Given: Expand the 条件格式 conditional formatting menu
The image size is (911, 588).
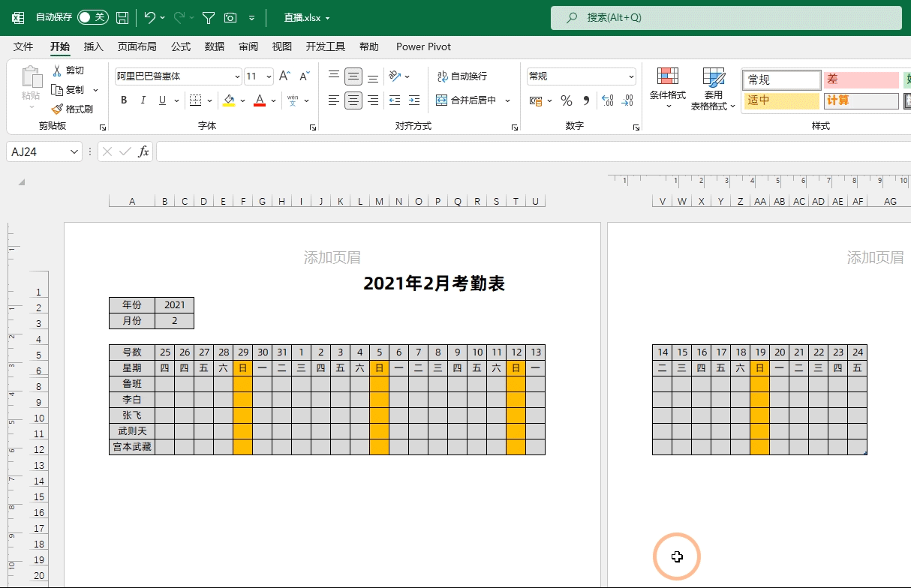Looking at the screenshot, I should click(x=668, y=90).
